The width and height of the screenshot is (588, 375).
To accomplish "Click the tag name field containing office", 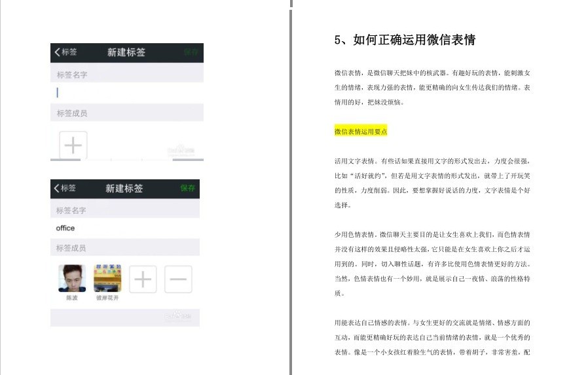I will click(x=125, y=228).
